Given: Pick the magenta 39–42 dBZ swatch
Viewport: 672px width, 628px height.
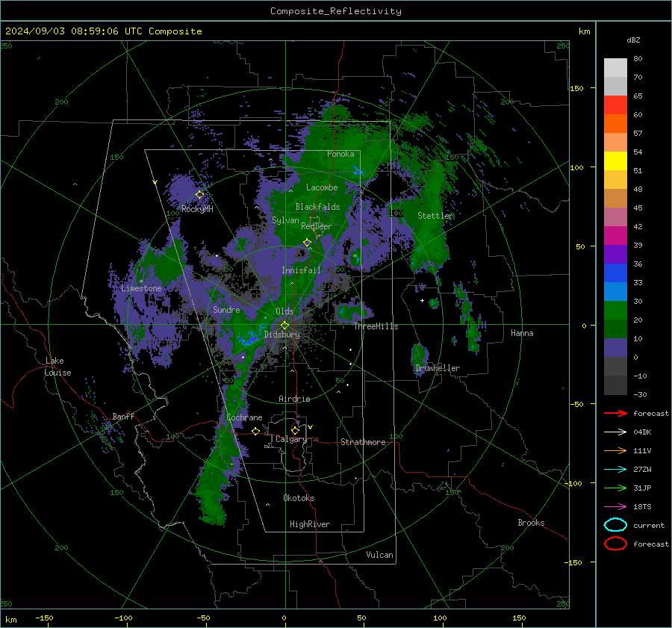Looking at the screenshot, I should point(615,236).
